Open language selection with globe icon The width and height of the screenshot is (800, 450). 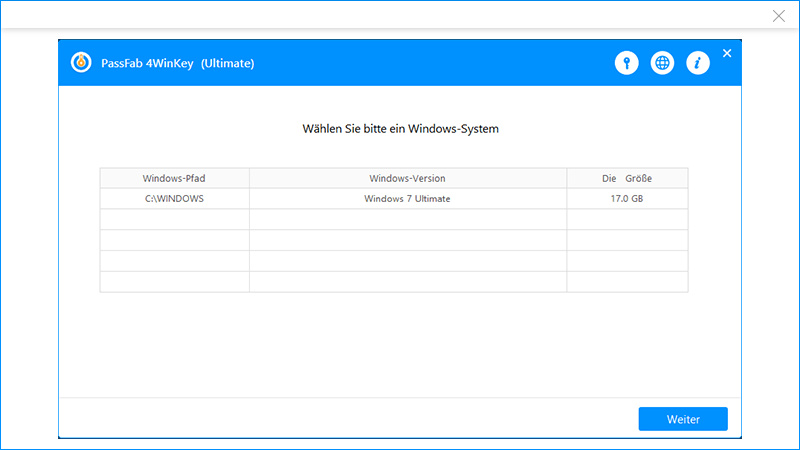(662, 63)
